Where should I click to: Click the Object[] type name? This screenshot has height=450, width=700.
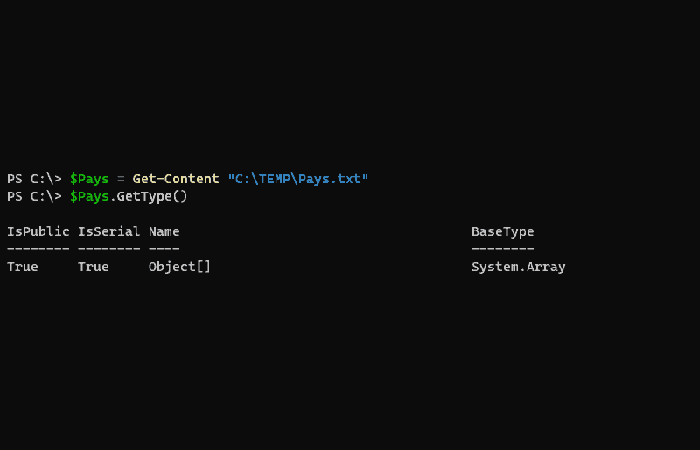click(179, 267)
